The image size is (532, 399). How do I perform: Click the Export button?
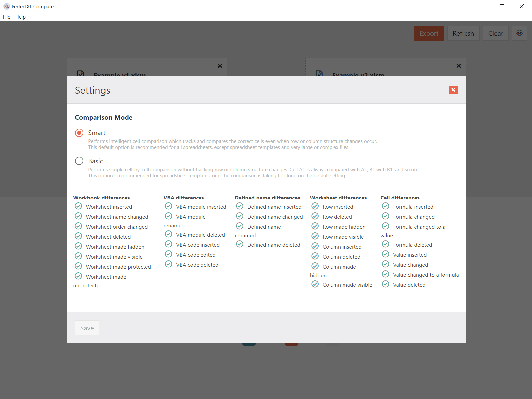click(x=429, y=33)
